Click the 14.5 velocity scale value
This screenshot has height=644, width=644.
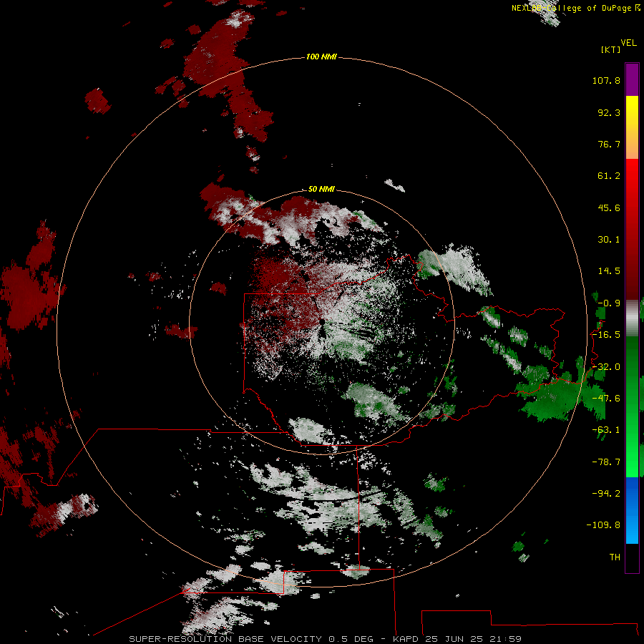click(609, 271)
